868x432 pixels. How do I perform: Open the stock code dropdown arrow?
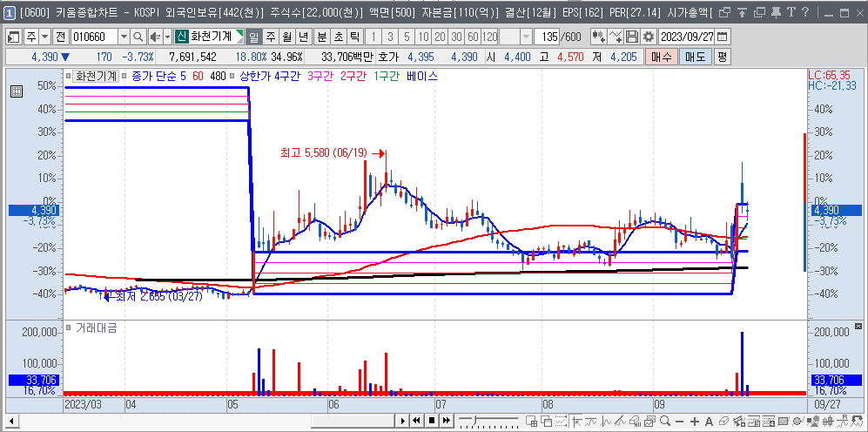pos(124,37)
